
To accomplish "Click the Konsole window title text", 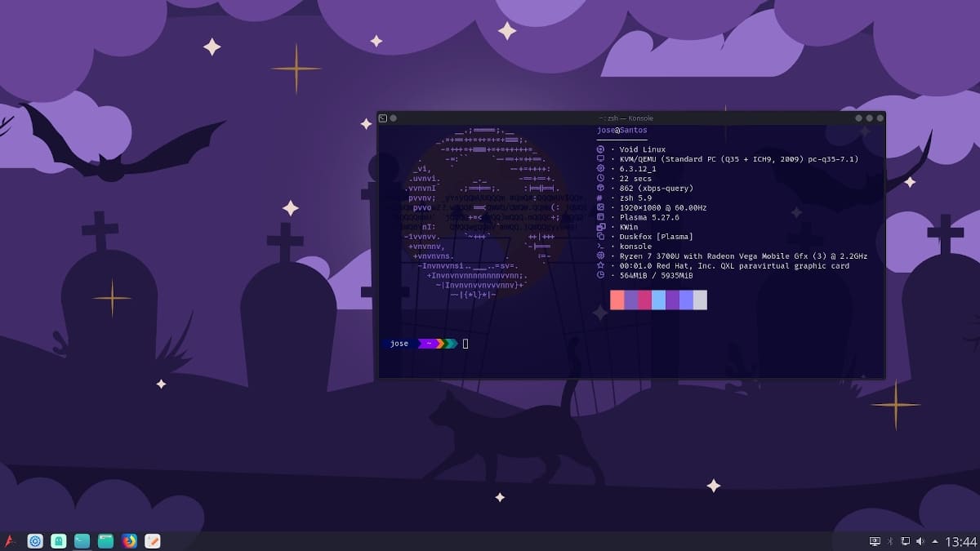I will coord(626,118).
